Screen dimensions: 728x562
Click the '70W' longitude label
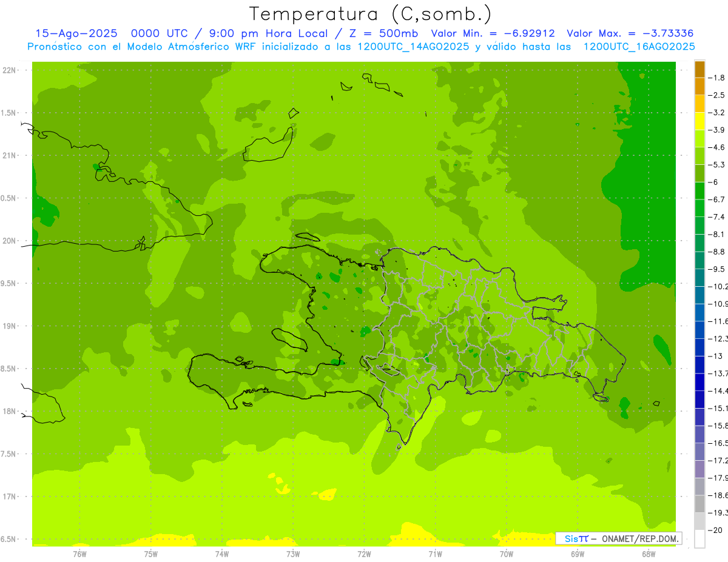coord(507,554)
